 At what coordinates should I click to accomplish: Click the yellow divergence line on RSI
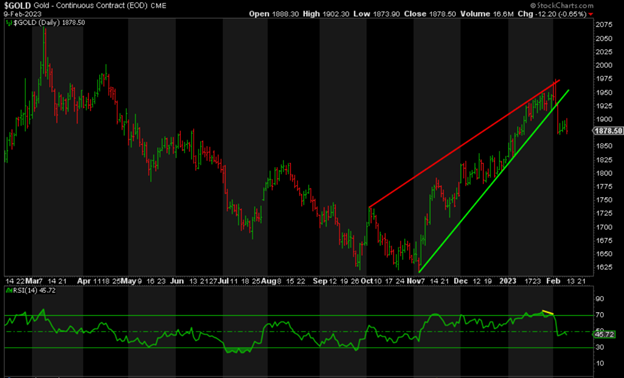(548, 312)
